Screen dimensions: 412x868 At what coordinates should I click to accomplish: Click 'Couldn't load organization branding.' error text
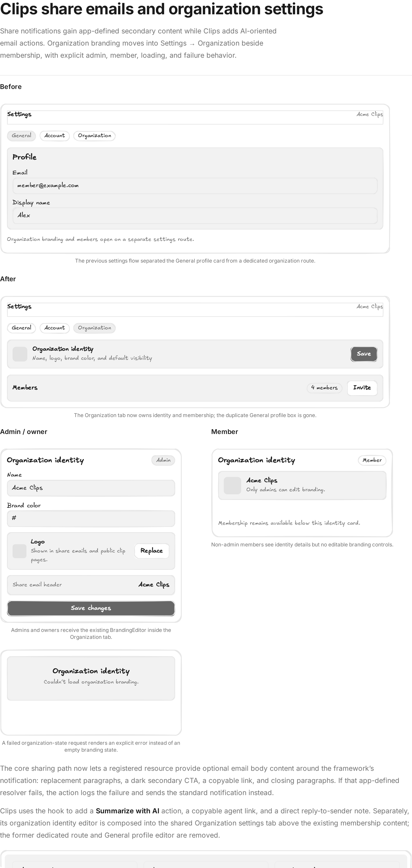91,682
